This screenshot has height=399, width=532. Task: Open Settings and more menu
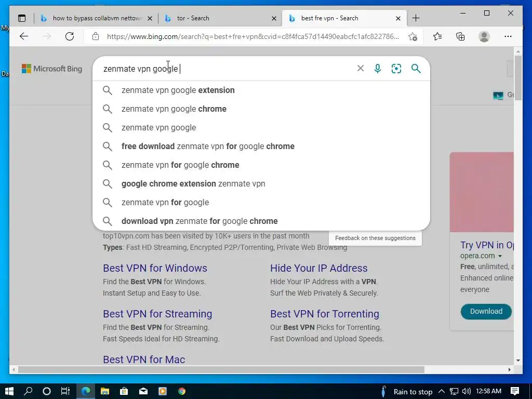tap(508, 36)
